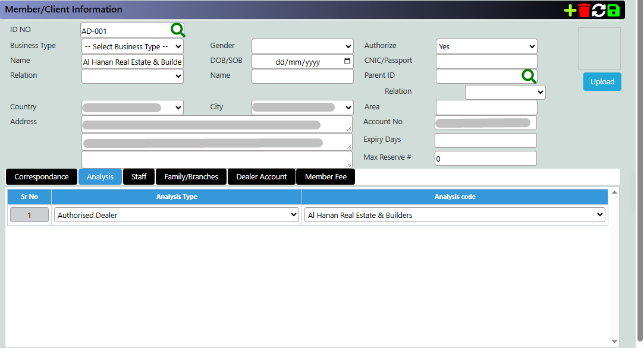Click the Upload button

602,82
